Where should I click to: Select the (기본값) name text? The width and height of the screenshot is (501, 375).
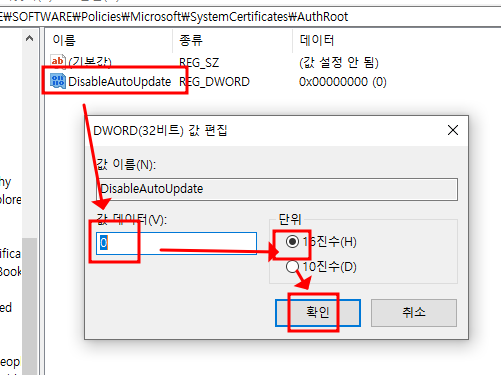90,62
